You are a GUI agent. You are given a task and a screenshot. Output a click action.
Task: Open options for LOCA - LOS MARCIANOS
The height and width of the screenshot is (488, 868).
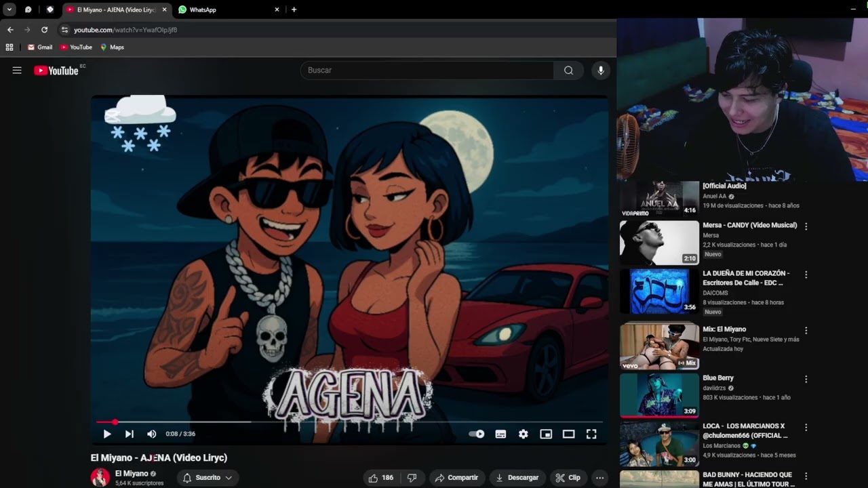coord(806,428)
